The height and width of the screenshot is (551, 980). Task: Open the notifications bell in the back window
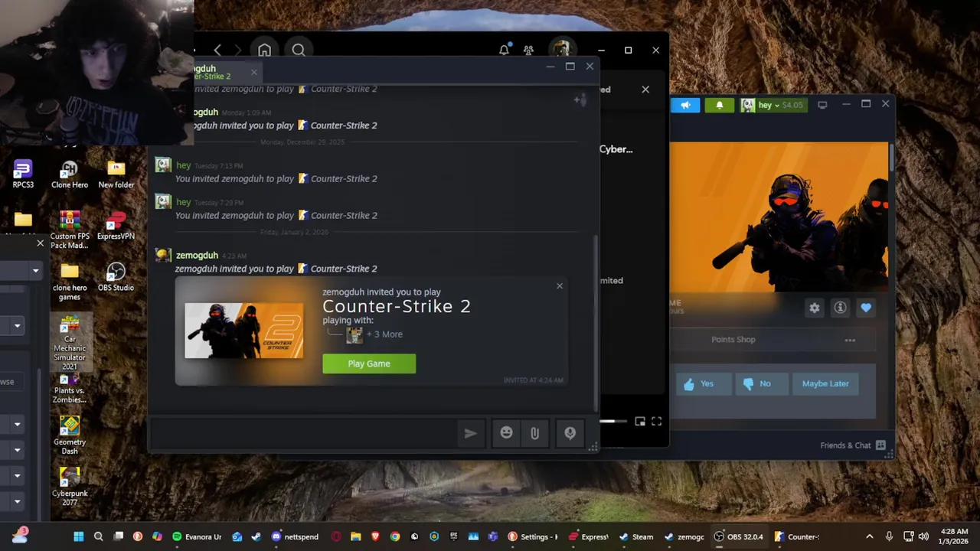coord(504,51)
